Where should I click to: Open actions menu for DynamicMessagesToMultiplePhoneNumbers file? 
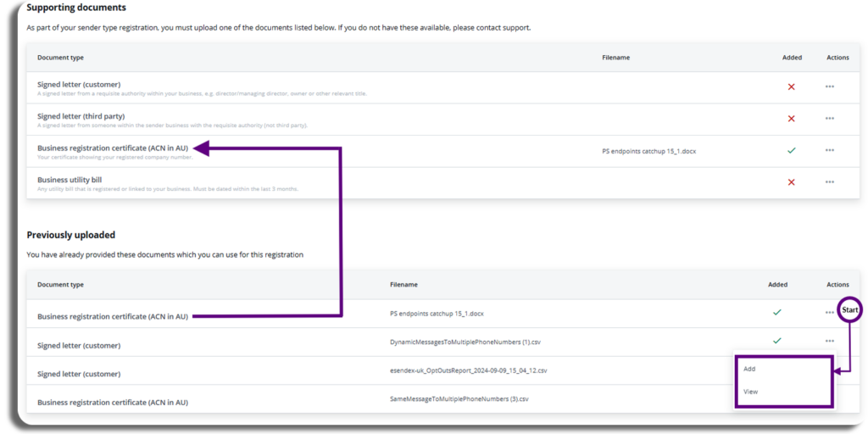(x=829, y=341)
